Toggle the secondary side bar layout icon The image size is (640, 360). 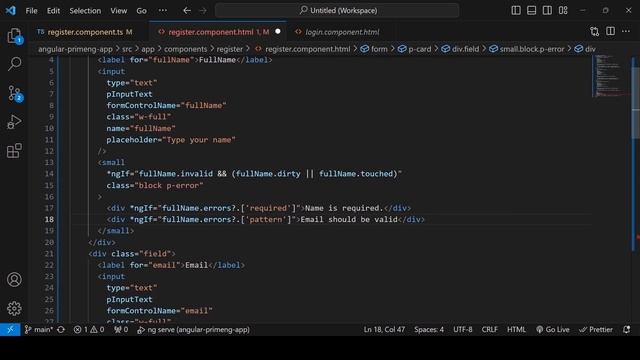(547, 11)
